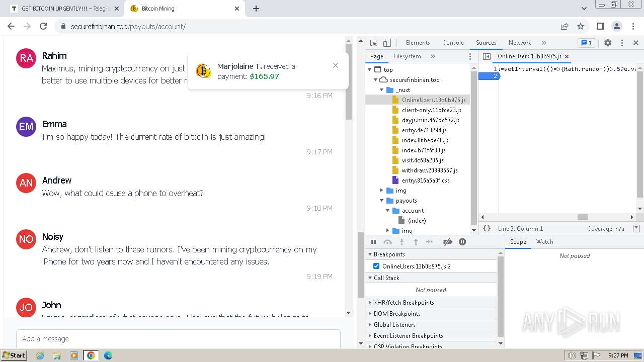This screenshot has height=362, width=644.
Task: Toggle device toolbar icon in DevTools
Action: click(387, 43)
